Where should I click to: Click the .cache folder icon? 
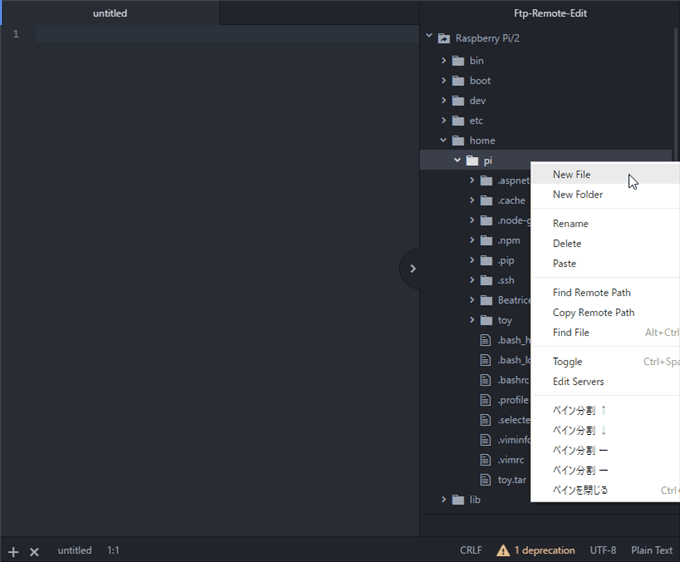click(x=486, y=200)
